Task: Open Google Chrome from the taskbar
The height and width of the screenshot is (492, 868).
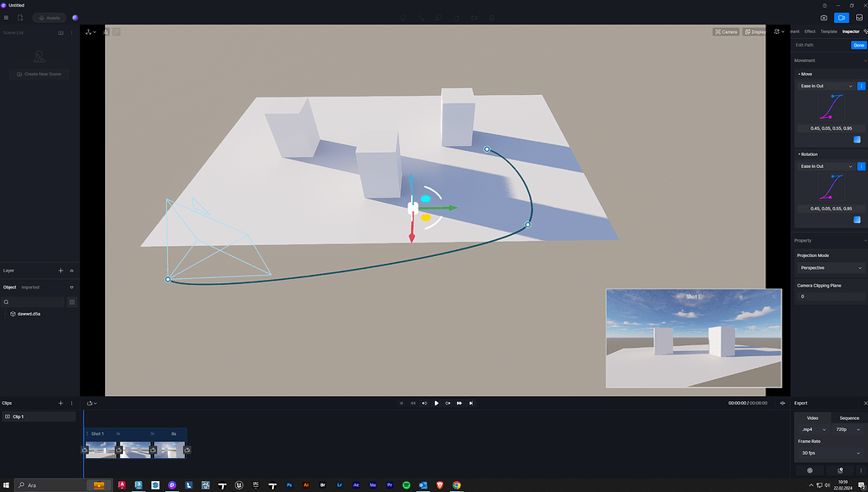Action: pyautogui.click(x=457, y=485)
